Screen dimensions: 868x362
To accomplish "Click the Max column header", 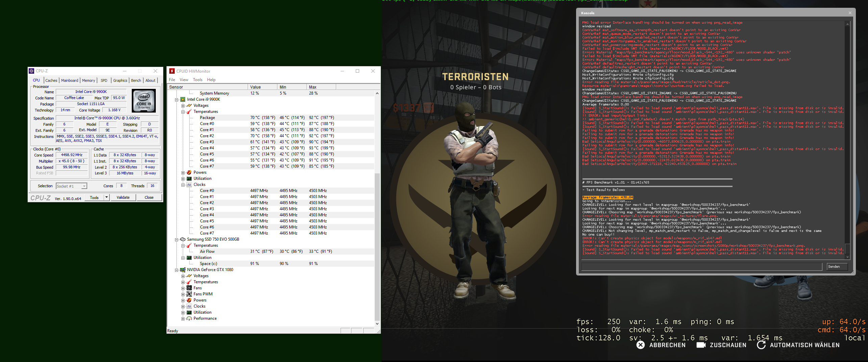I will click(321, 87).
